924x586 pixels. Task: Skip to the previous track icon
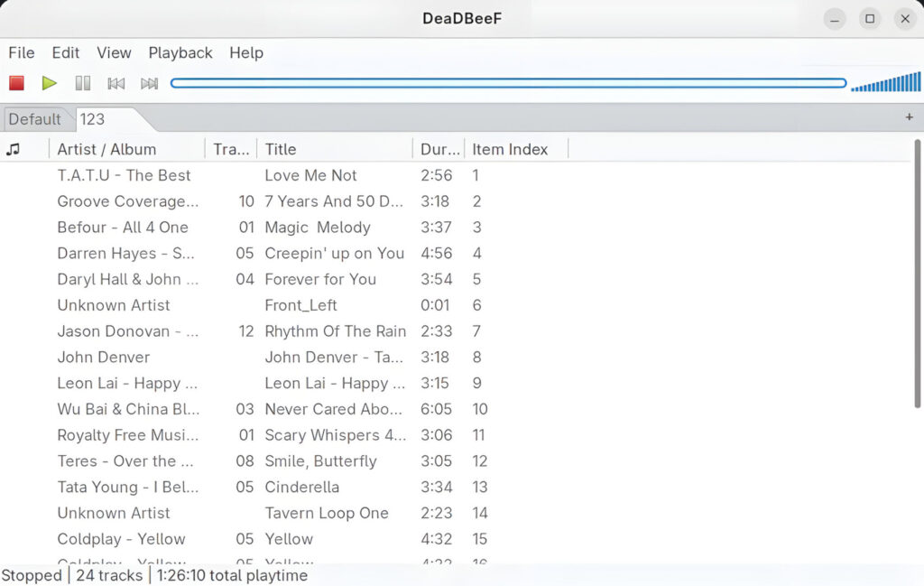point(115,83)
